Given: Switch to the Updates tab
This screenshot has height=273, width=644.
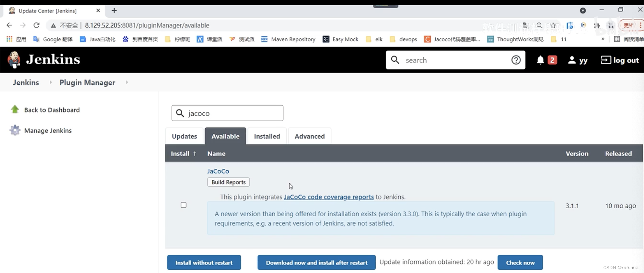Looking at the screenshot, I should point(185,136).
